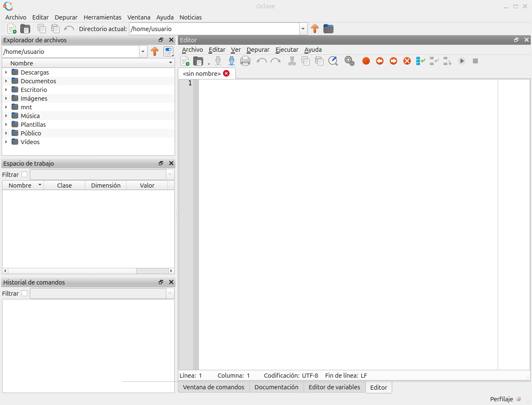The height and width of the screenshot is (405, 532).
Task: Enable the workspace Filtrar checkbox
Action: pyautogui.click(x=24, y=175)
